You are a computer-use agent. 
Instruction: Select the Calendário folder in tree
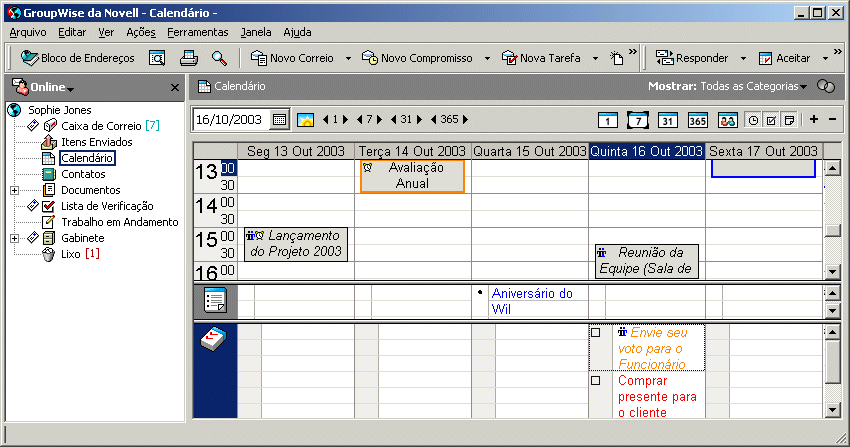[87, 158]
